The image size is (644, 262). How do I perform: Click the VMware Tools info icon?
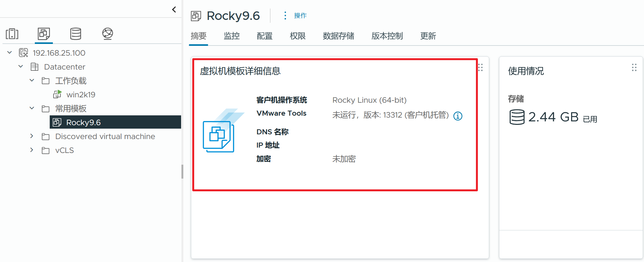click(458, 116)
